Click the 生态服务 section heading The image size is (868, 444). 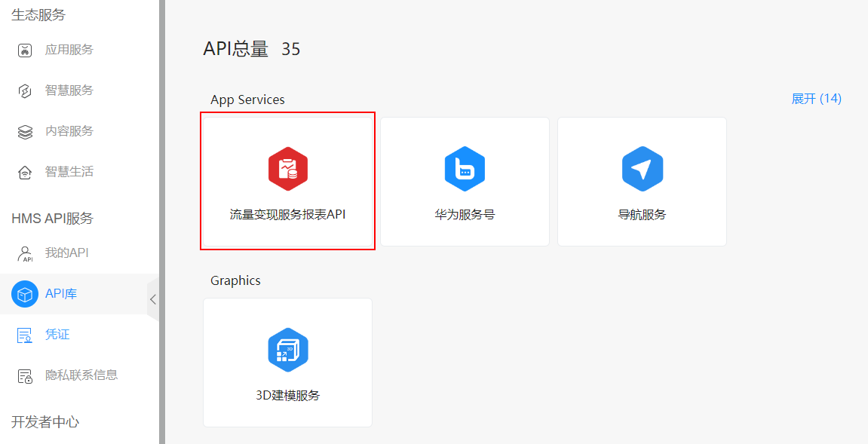click(x=38, y=15)
